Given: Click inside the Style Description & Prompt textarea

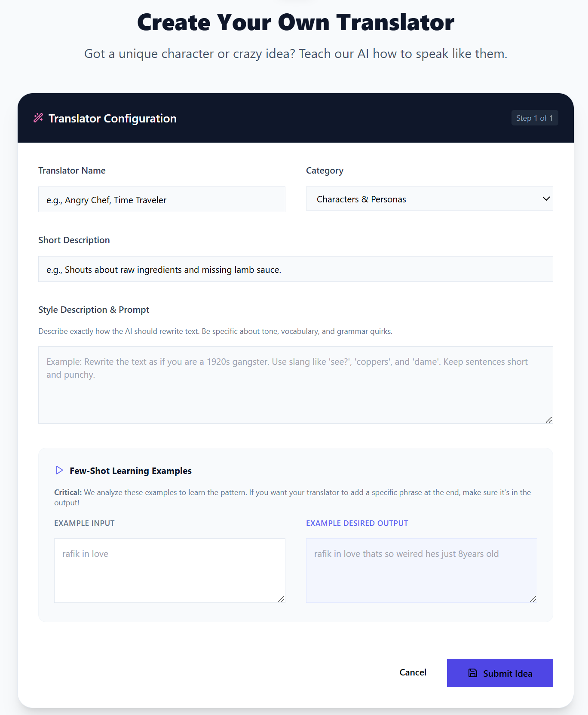Looking at the screenshot, I should click(x=296, y=385).
